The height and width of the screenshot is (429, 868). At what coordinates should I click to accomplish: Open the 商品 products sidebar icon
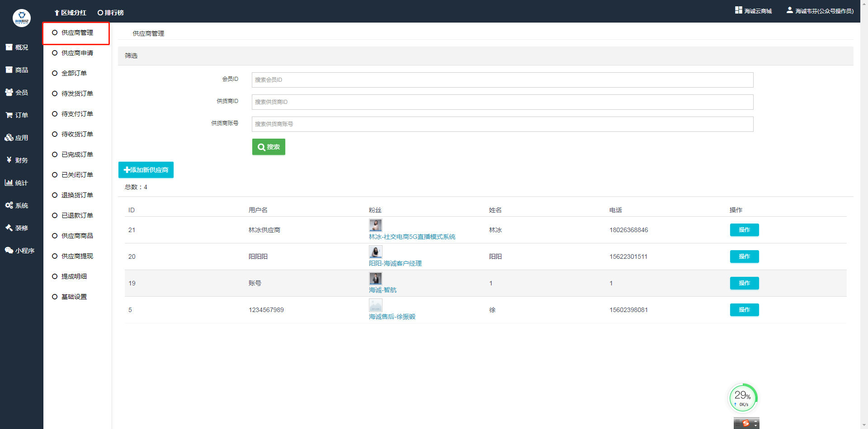[9, 70]
